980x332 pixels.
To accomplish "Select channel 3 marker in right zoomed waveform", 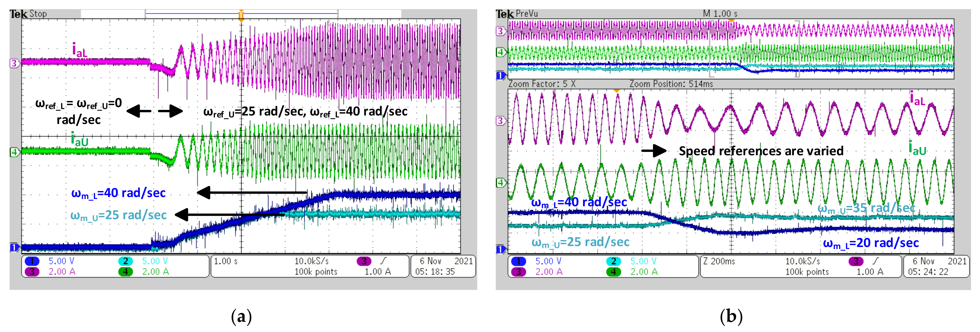I will click(x=501, y=121).
